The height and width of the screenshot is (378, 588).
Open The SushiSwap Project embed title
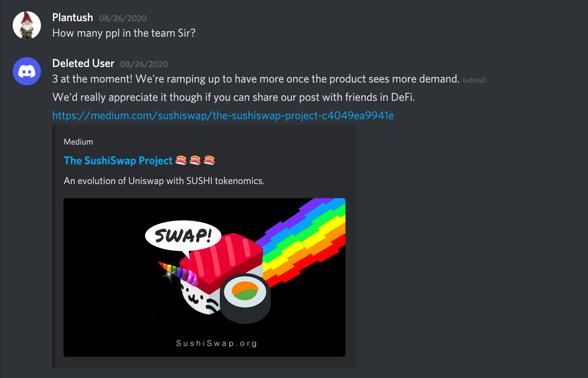tap(118, 161)
